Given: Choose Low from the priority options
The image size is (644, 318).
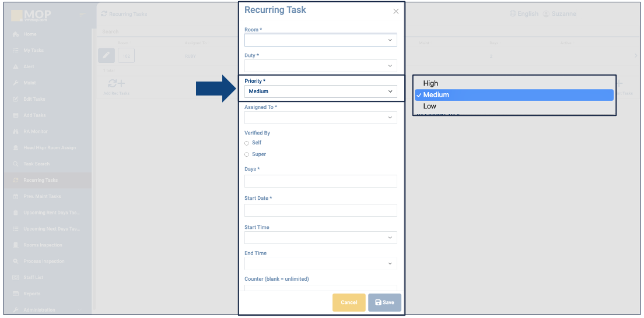Looking at the screenshot, I should pyautogui.click(x=429, y=106).
